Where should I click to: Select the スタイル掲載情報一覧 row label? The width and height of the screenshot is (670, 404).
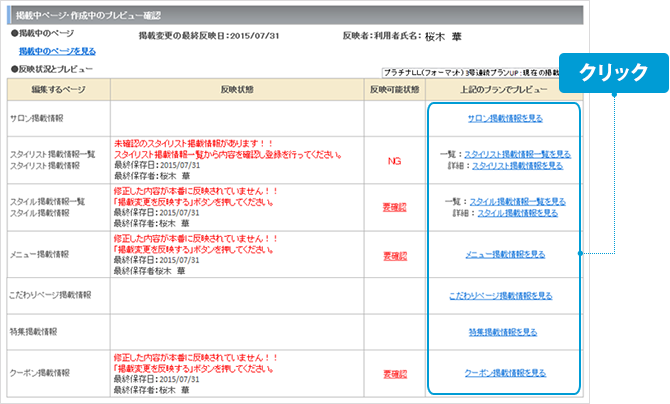coord(47,201)
